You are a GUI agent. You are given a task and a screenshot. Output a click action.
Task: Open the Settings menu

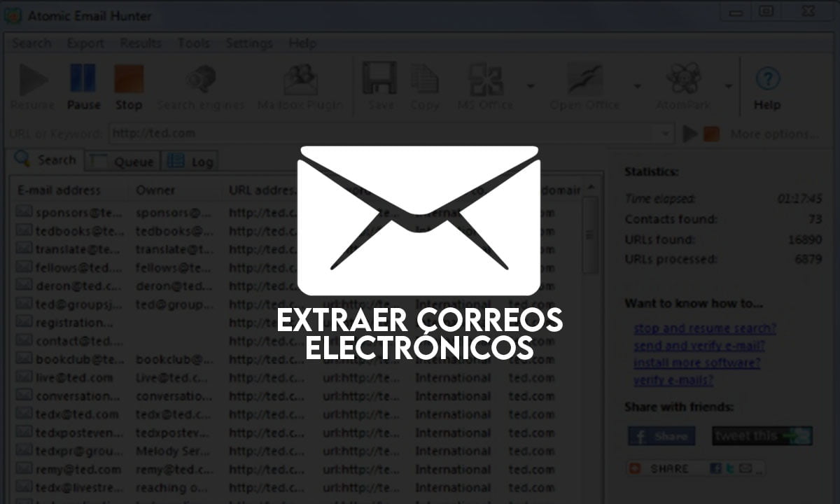[x=249, y=43]
